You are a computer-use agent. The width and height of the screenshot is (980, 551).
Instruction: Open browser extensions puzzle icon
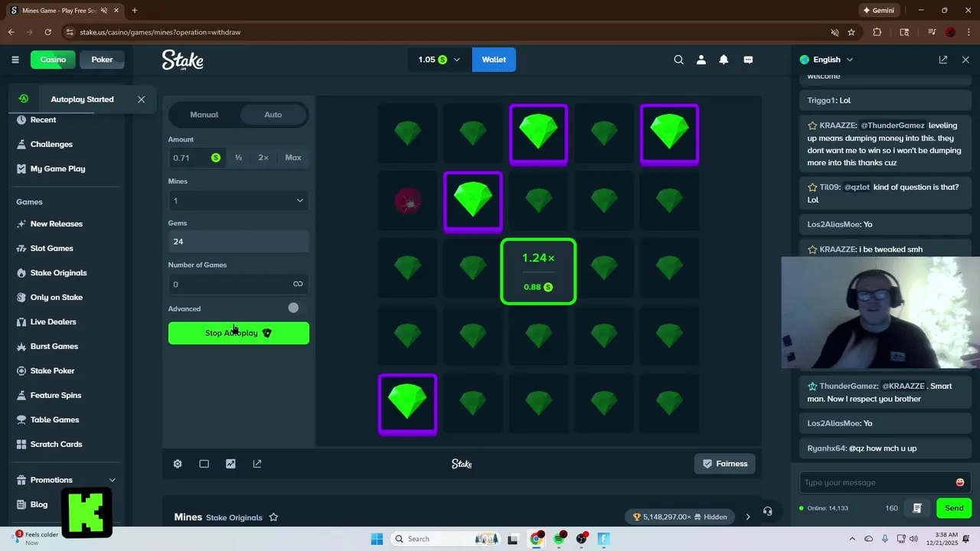point(877,32)
